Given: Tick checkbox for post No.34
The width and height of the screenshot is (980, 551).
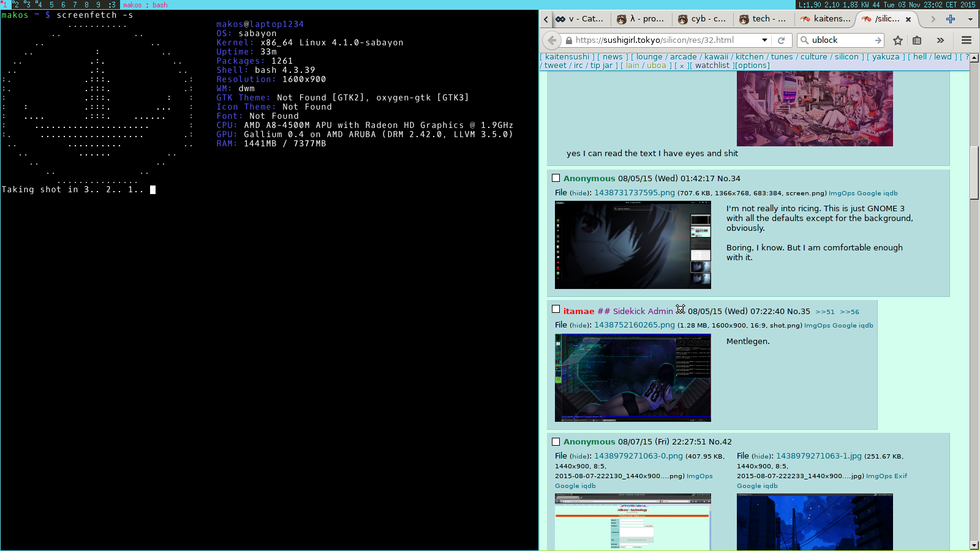Looking at the screenshot, I should (556, 178).
